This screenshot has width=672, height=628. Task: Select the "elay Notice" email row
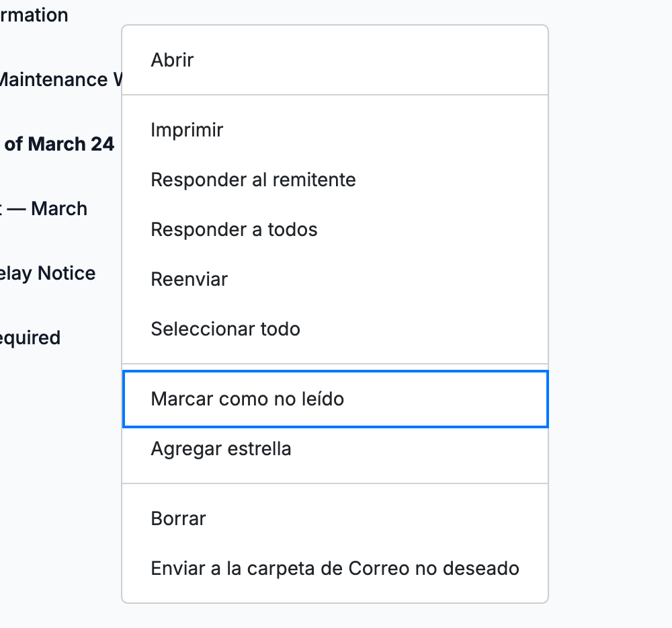[48, 274]
